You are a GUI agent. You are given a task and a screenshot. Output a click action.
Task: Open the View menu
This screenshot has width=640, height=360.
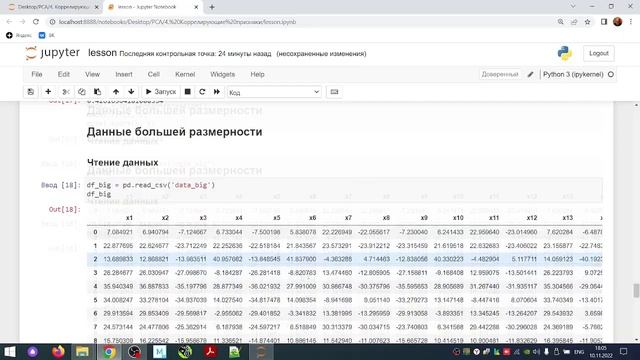[92, 74]
